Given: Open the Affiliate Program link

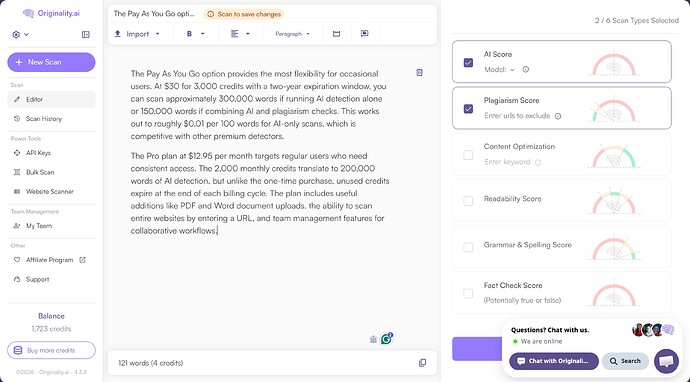Looking at the screenshot, I should click(51, 260).
